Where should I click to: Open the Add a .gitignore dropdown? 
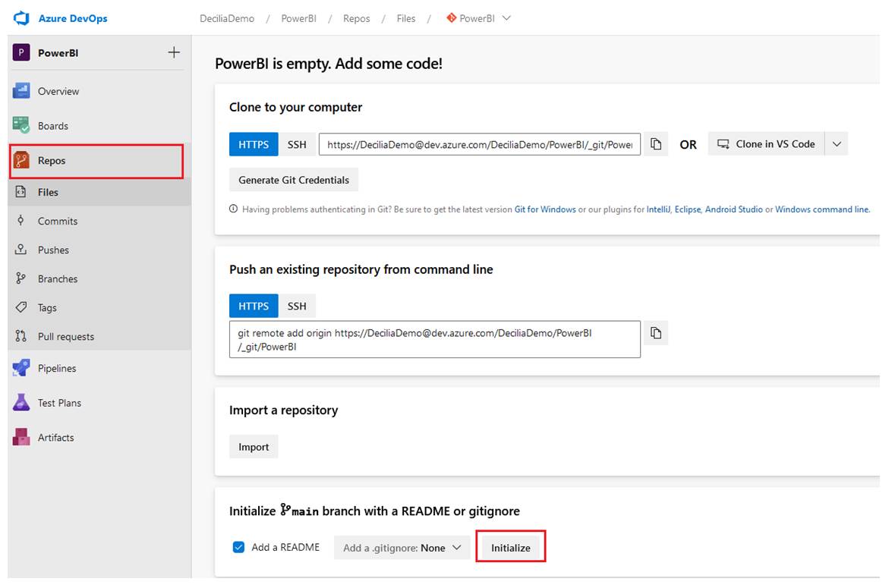pos(402,548)
